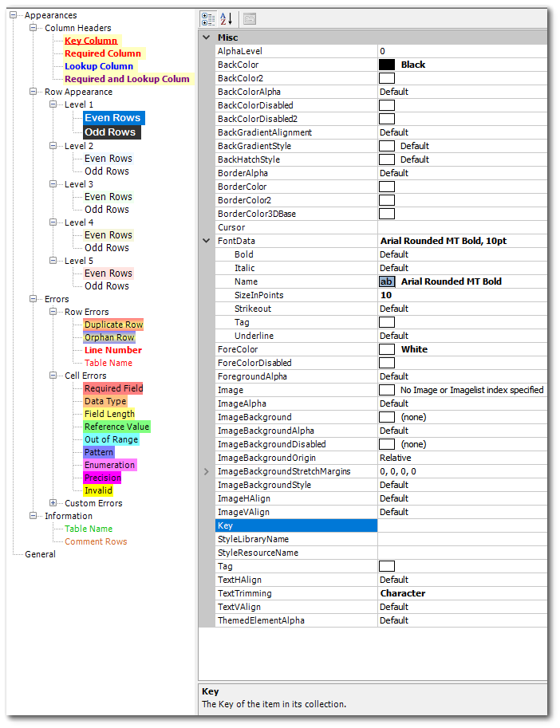Select Reference Value cell error
The height and width of the screenshot is (728, 560).
tap(116, 427)
